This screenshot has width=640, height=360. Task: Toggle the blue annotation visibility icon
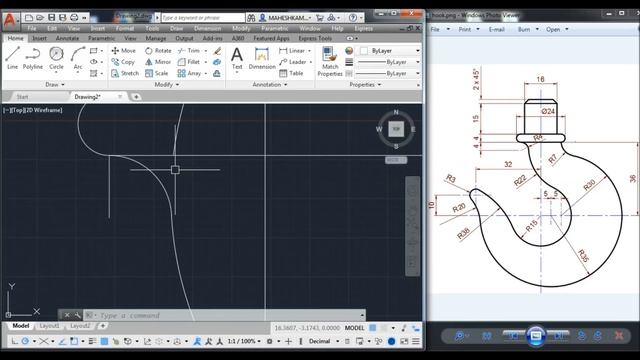click(197, 341)
